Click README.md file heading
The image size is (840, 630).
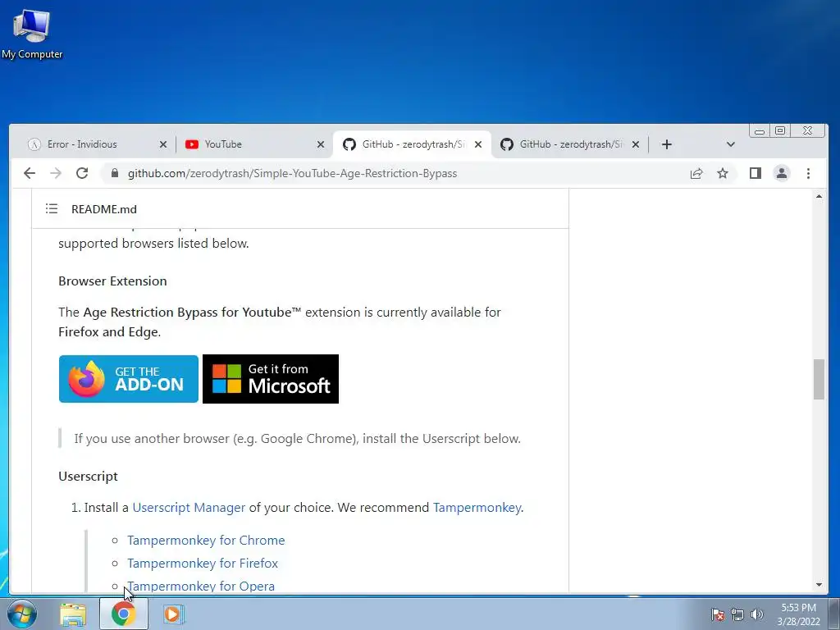(x=104, y=209)
